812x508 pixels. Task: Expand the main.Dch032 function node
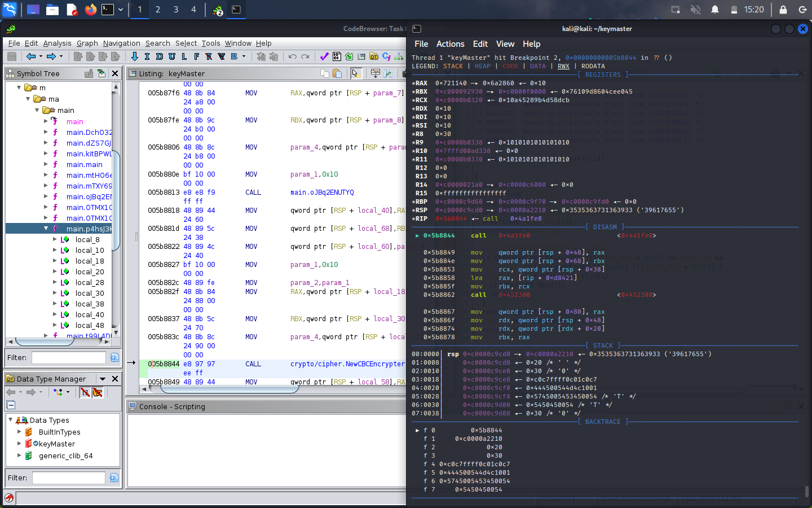click(x=46, y=132)
